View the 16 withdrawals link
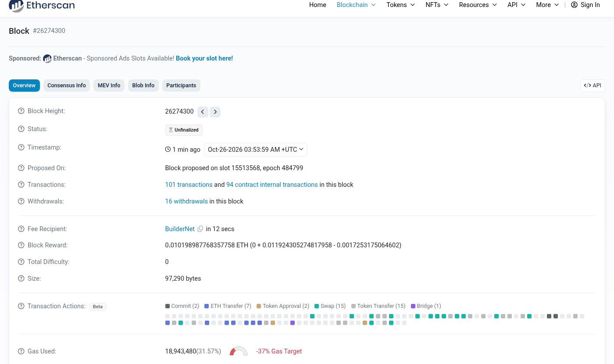 click(186, 201)
